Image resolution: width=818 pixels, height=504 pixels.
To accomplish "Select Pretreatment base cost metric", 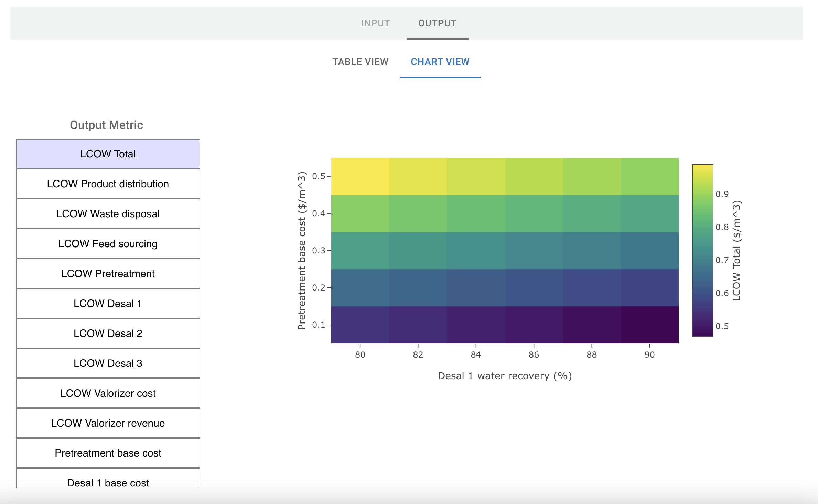I will coord(108,453).
